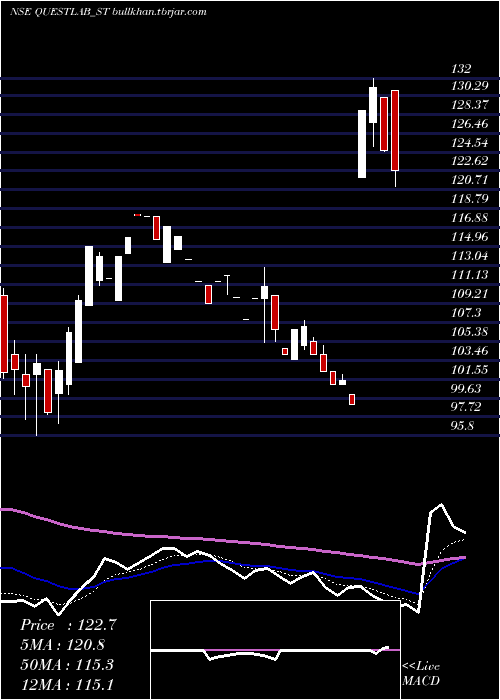Click the 97.72 price axis label
Screen dimensions: 500x700
[x=467, y=407]
